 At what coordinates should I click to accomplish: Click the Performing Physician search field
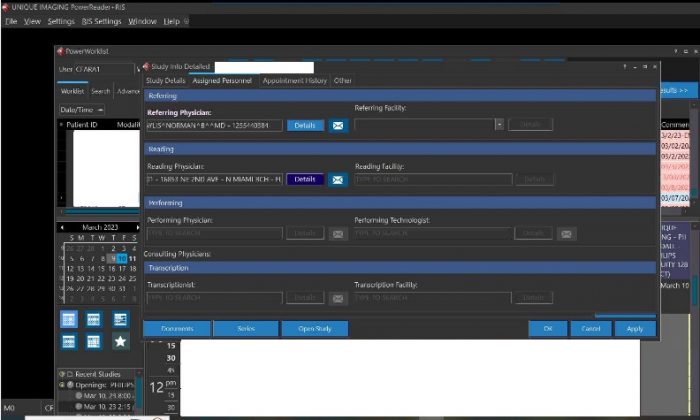coord(214,233)
